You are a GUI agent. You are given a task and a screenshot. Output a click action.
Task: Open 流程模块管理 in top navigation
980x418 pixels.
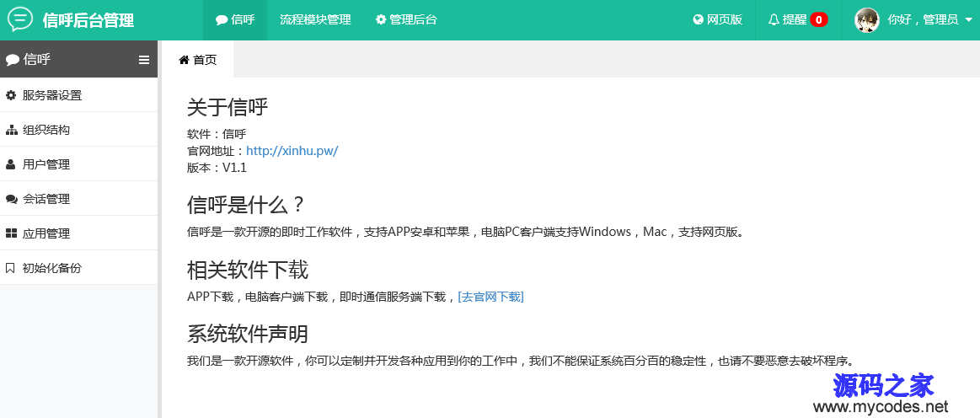(x=316, y=20)
